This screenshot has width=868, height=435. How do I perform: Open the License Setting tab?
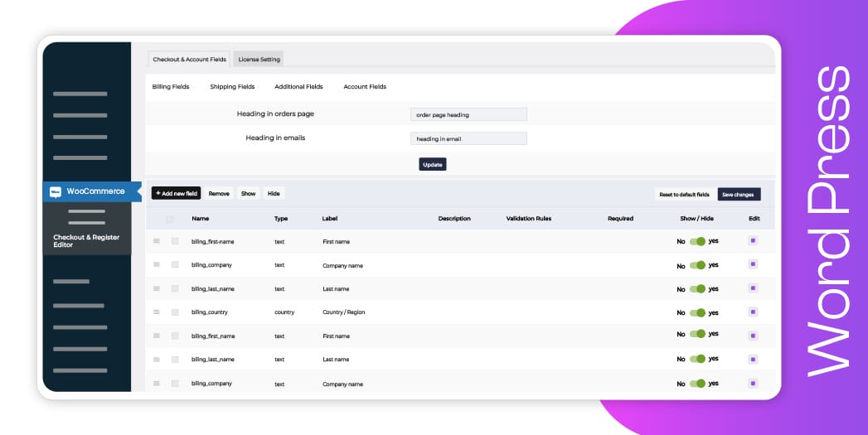259,59
